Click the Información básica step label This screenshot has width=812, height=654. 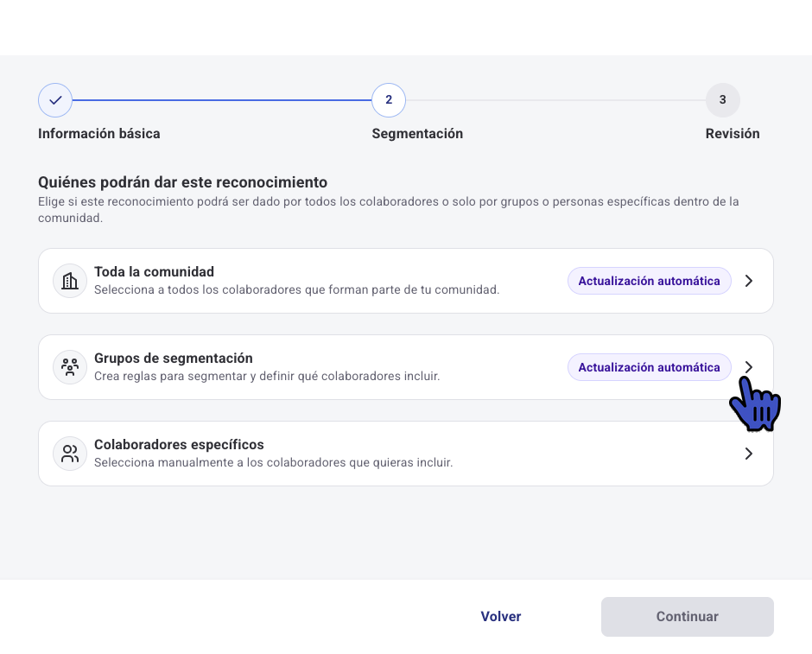99,134
